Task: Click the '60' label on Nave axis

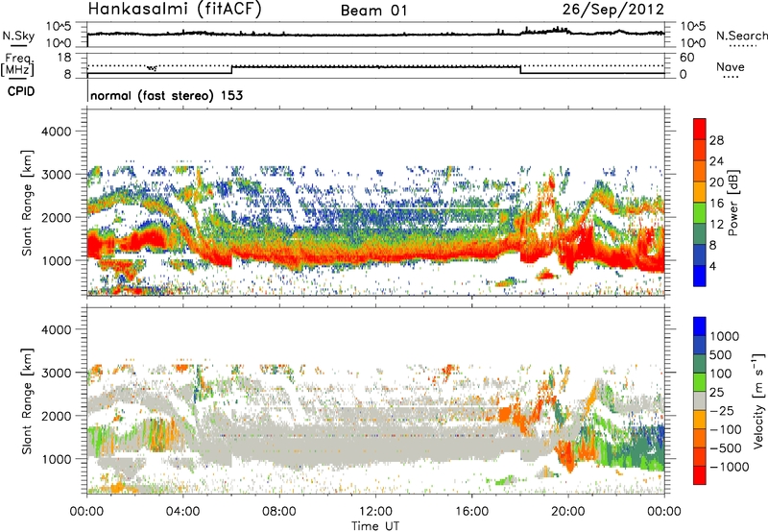Action: (x=686, y=58)
